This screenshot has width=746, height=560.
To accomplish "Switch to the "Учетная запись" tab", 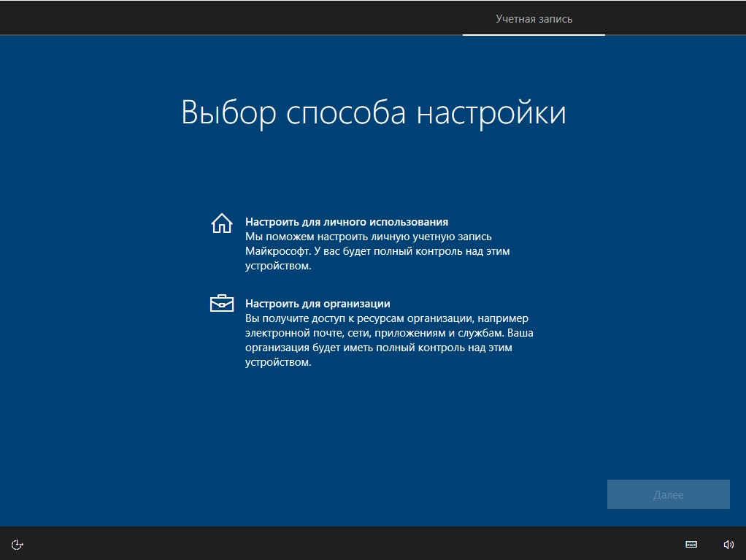I will (x=534, y=19).
